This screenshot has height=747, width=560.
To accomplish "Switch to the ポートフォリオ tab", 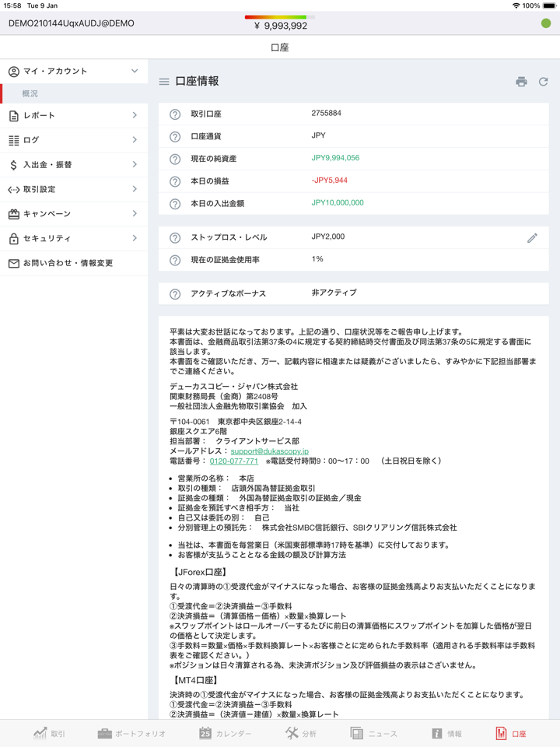I will [131, 733].
